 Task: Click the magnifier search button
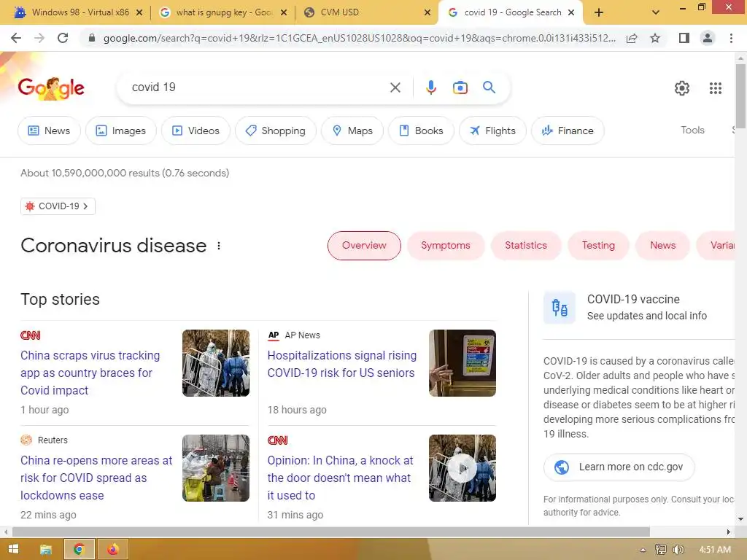click(489, 87)
